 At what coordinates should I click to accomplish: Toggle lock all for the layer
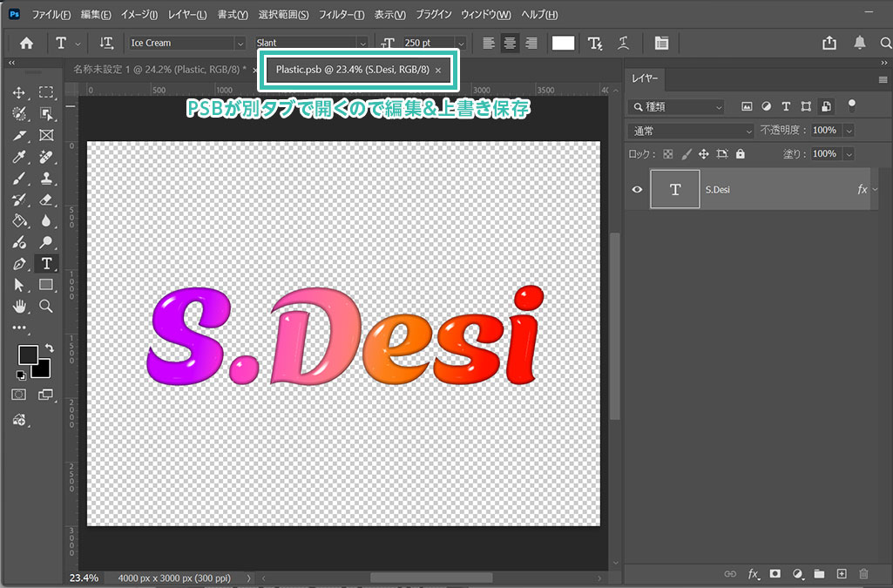click(740, 153)
